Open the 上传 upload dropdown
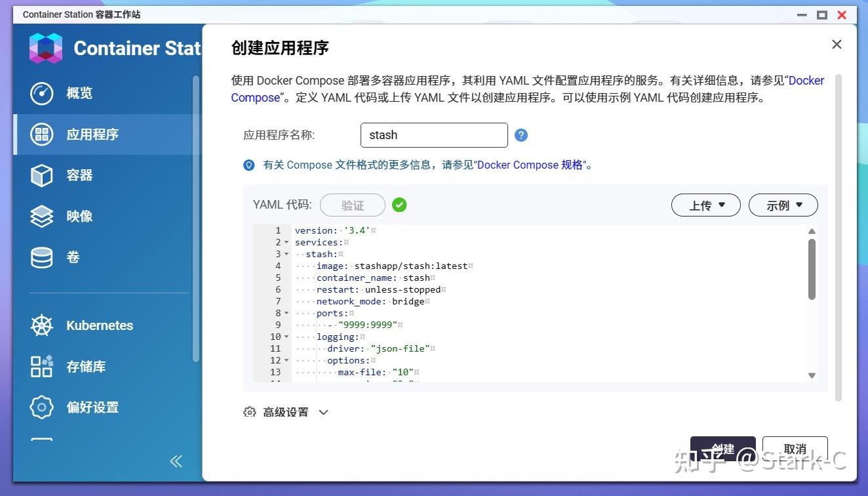This screenshot has height=496, width=868. click(x=705, y=205)
